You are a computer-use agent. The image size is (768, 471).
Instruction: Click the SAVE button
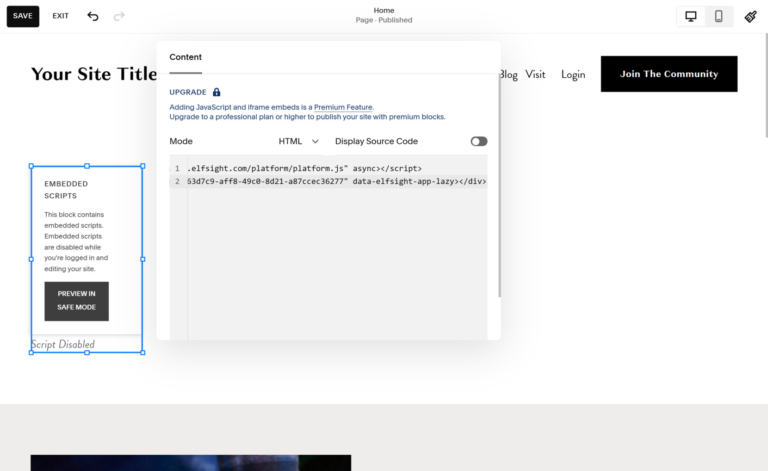23,16
